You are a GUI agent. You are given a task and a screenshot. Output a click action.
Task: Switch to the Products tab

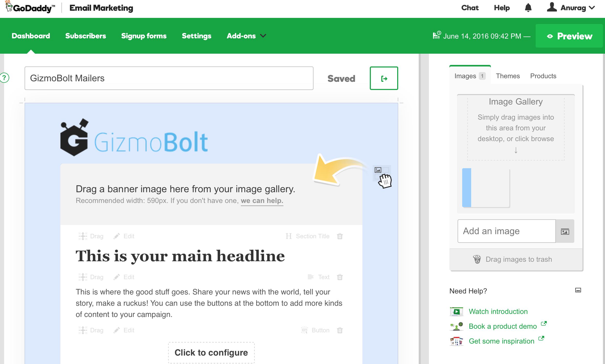click(543, 75)
